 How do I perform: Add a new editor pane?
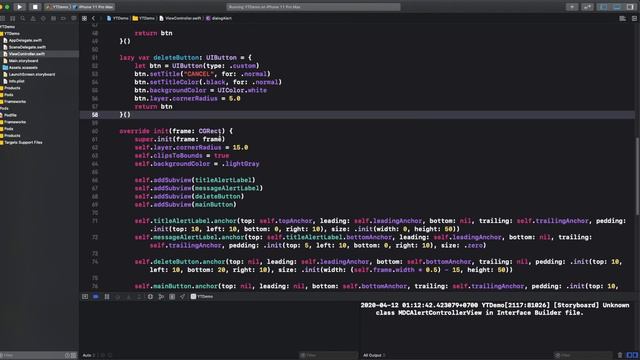[634, 18]
